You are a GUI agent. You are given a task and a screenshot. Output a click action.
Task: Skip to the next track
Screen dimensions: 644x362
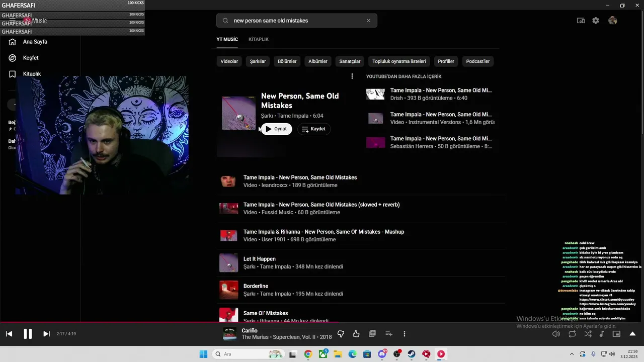(x=46, y=334)
